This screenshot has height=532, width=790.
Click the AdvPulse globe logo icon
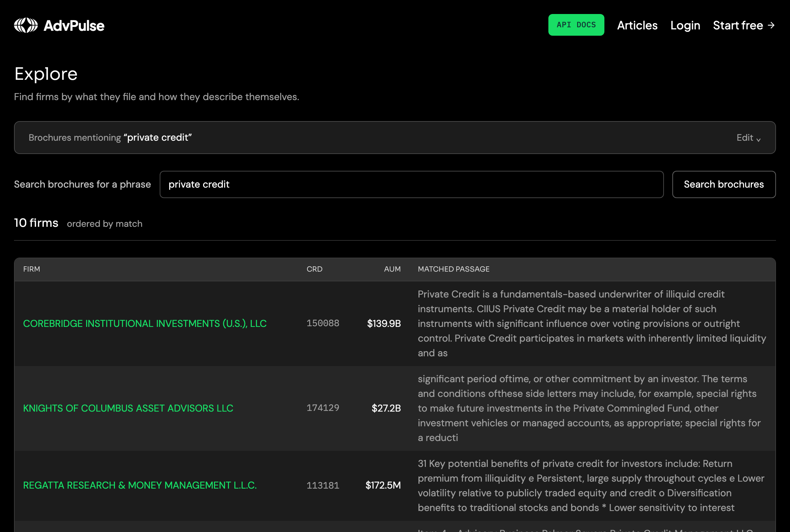click(26, 25)
